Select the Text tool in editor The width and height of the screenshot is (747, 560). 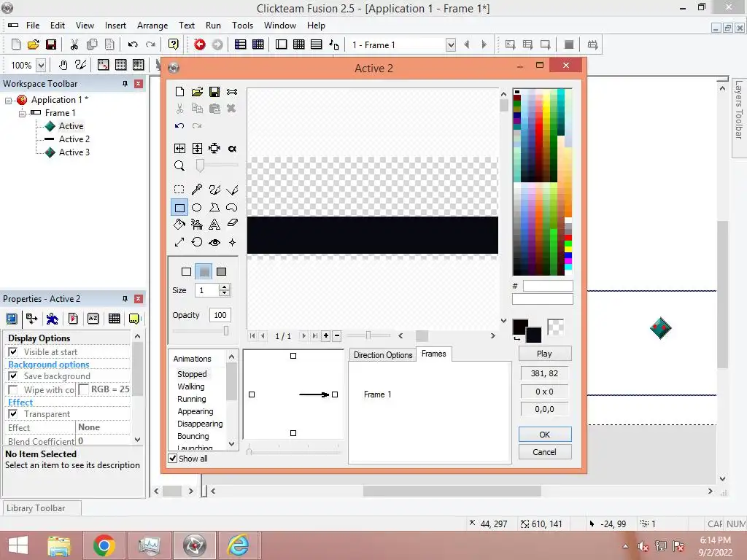click(x=214, y=225)
